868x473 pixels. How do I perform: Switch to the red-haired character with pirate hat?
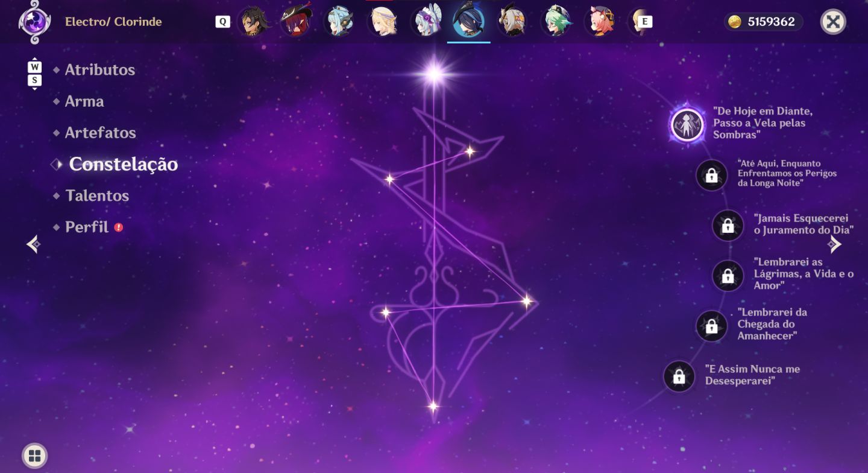click(x=297, y=22)
